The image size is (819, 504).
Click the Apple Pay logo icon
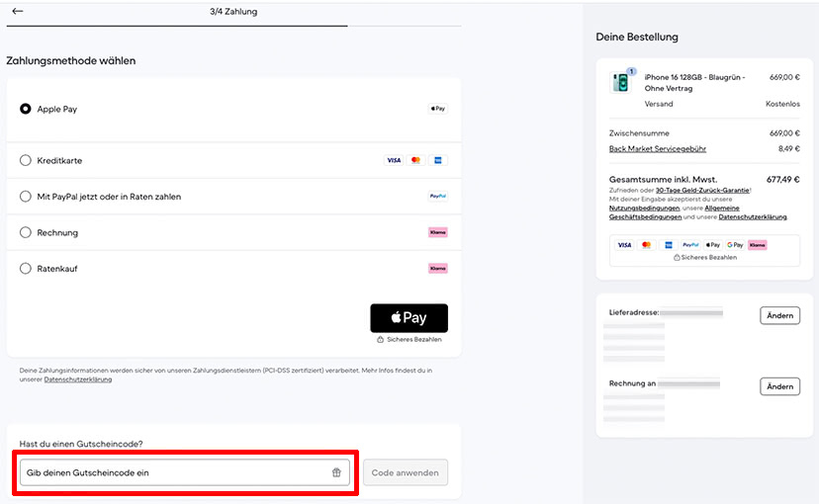(x=437, y=109)
